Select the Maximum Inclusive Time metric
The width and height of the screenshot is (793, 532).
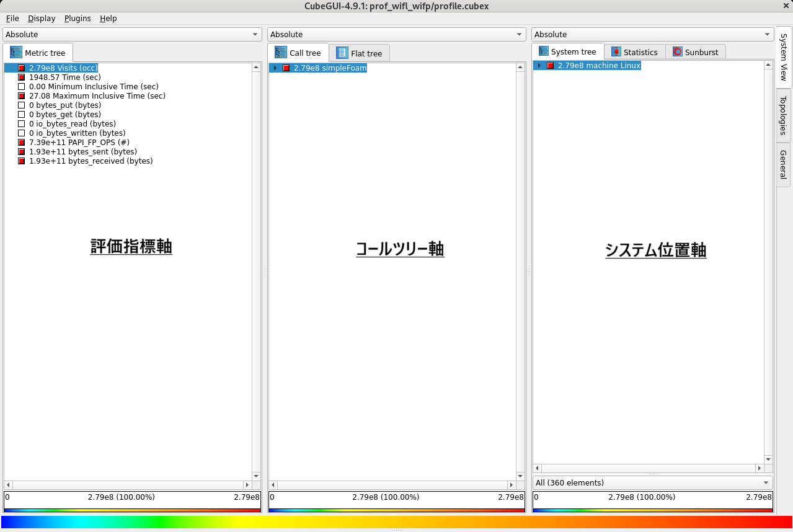coord(97,96)
